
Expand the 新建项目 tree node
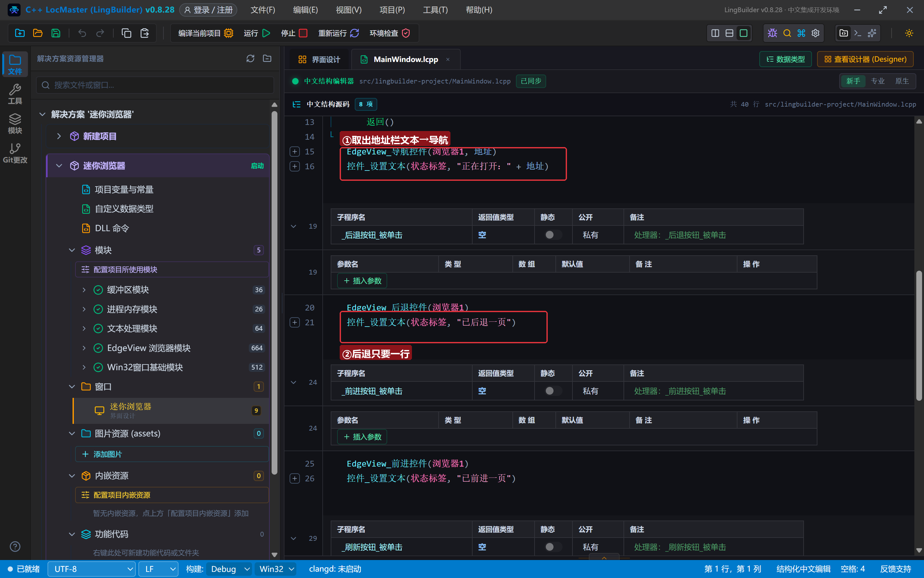coord(59,136)
